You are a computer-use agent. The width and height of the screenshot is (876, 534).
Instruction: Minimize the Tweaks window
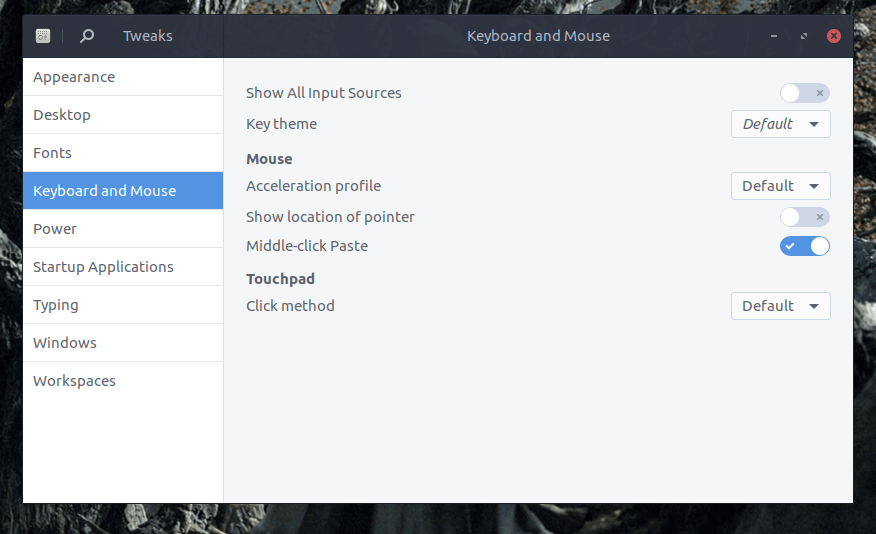click(774, 36)
